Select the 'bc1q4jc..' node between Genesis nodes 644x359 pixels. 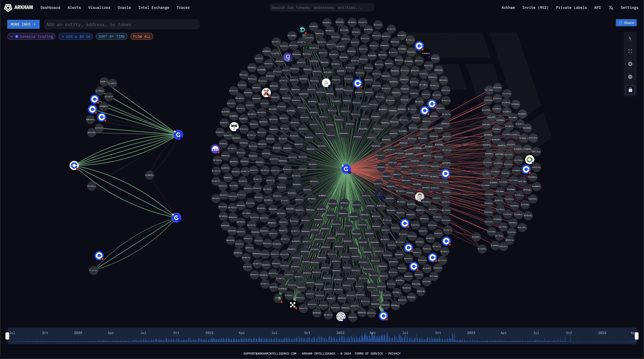click(149, 175)
